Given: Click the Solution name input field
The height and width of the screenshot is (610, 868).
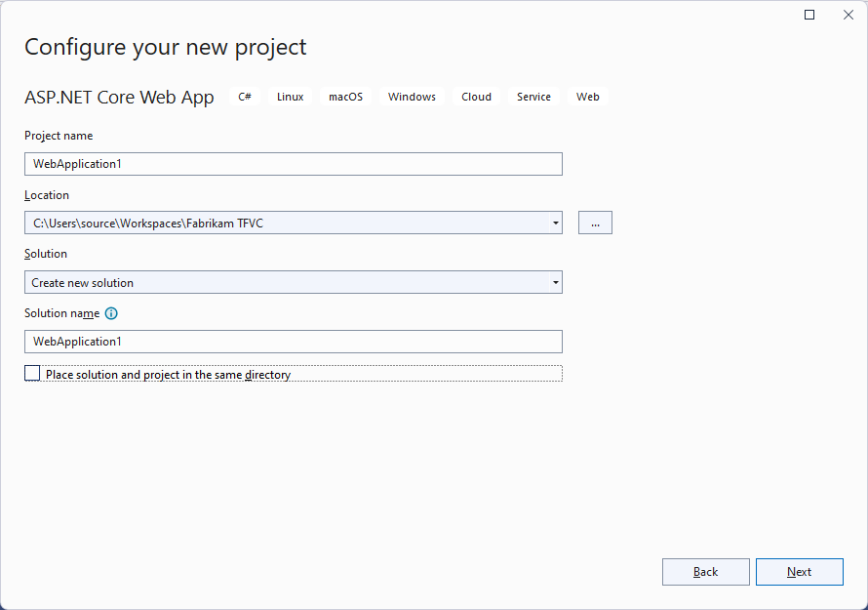Looking at the screenshot, I should click(293, 342).
